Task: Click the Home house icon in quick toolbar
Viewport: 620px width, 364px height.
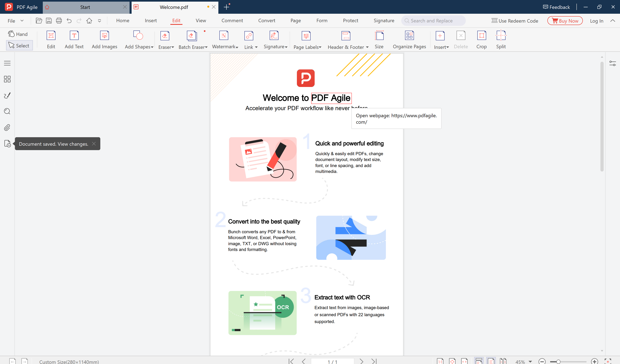Action: click(x=89, y=21)
